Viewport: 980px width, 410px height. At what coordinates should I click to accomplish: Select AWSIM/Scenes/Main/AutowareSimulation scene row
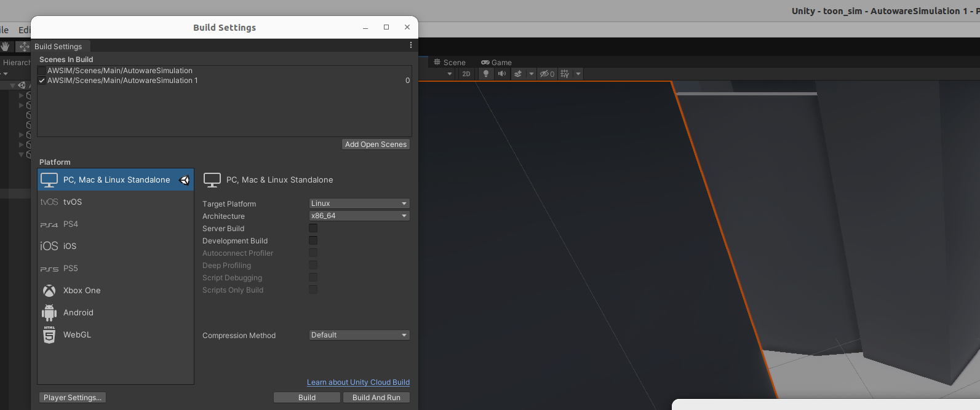click(x=225, y=71)
